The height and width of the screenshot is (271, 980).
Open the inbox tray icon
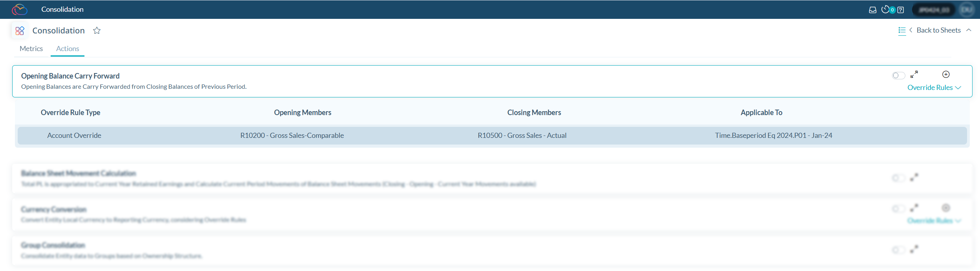872,10
